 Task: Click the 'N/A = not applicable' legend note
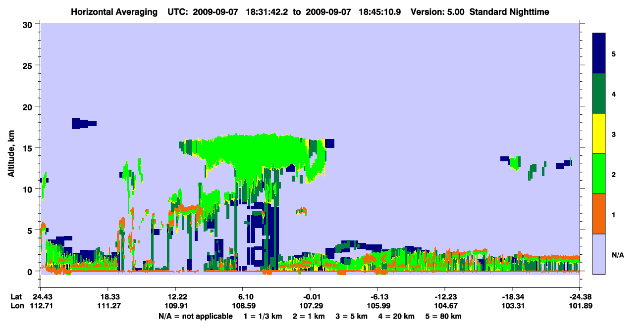click(x=195, y=316)
